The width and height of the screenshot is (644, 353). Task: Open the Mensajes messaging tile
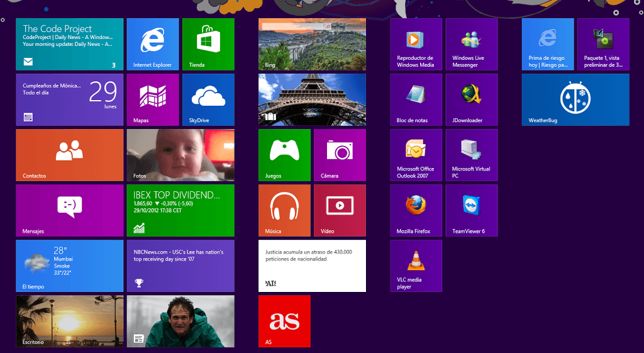69,210
